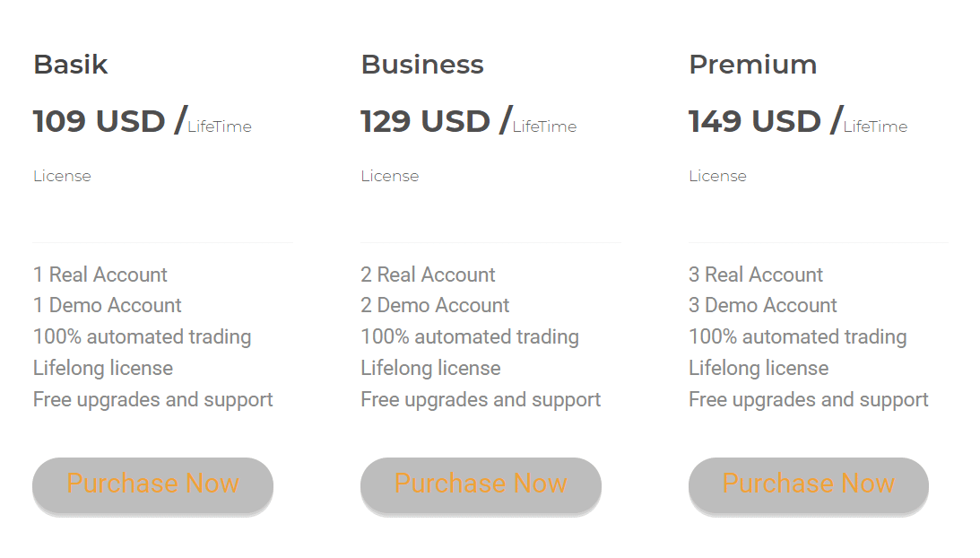Select the 1 Real Account feature line
The height and width of the screenshot is (558, 980).
coord(100,275)
